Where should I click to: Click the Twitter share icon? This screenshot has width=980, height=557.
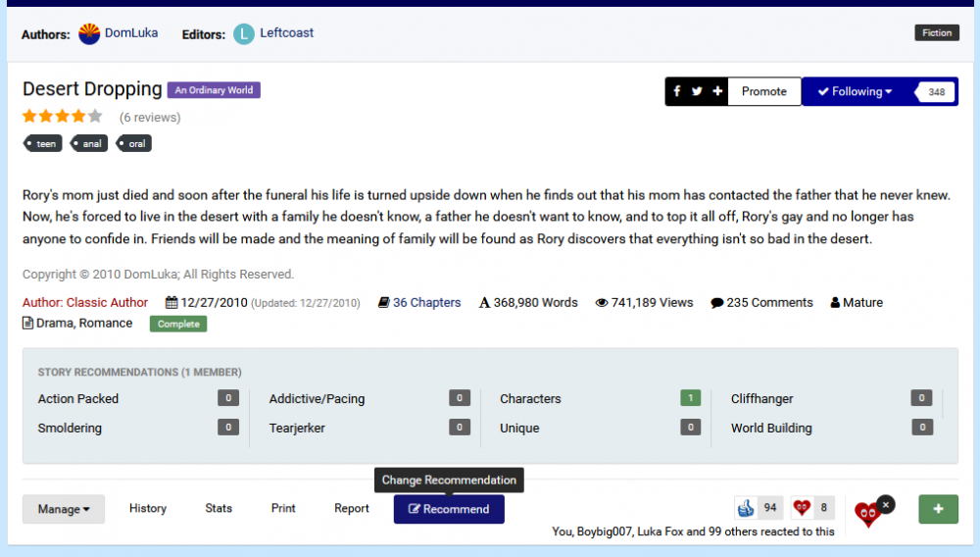click(697, 91)
